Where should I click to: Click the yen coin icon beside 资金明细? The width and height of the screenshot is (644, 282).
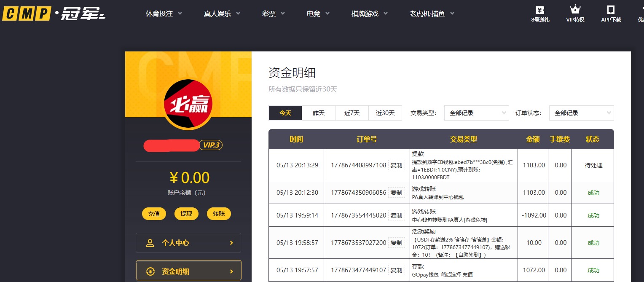pyautogui.click(x=150, y=271)
